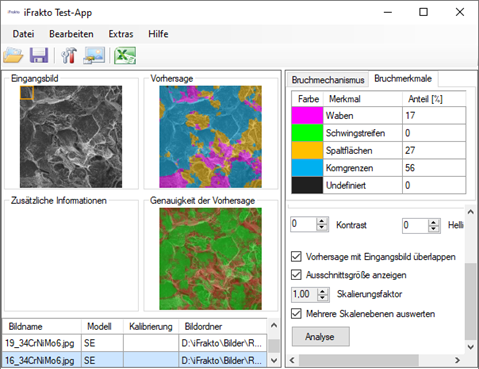The image size is (479, 369).
Task: Select row 19_34CrNiMo6.jpg in image list
Action: [135, 343]
